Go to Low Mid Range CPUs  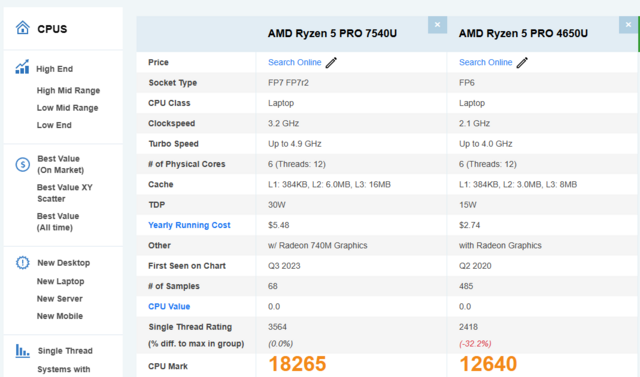click(67, 108)
